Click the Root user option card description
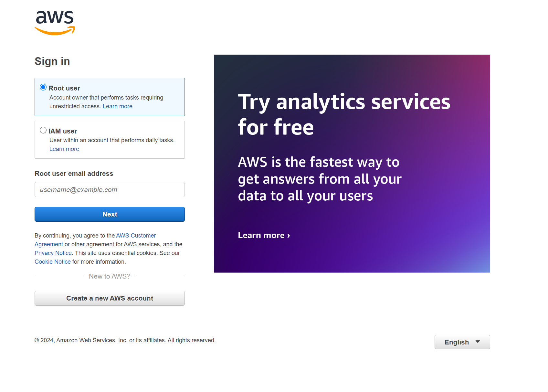The height and width of the screenshot is (392, 548). 106,98
